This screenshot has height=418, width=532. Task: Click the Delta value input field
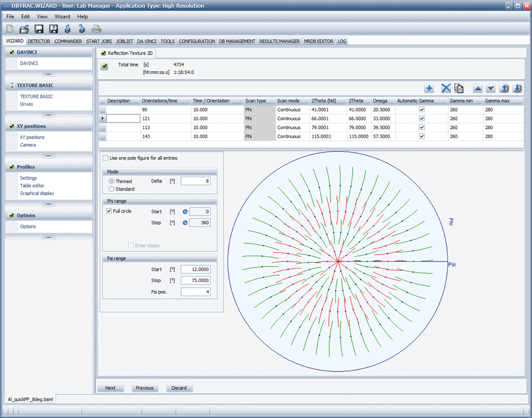[x=196, y=181]
